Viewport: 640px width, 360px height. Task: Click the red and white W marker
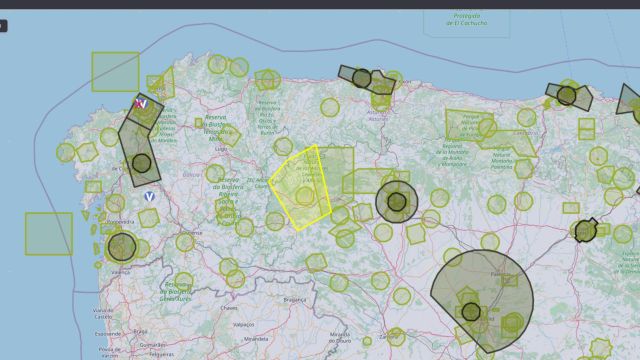tap(141, 104)
